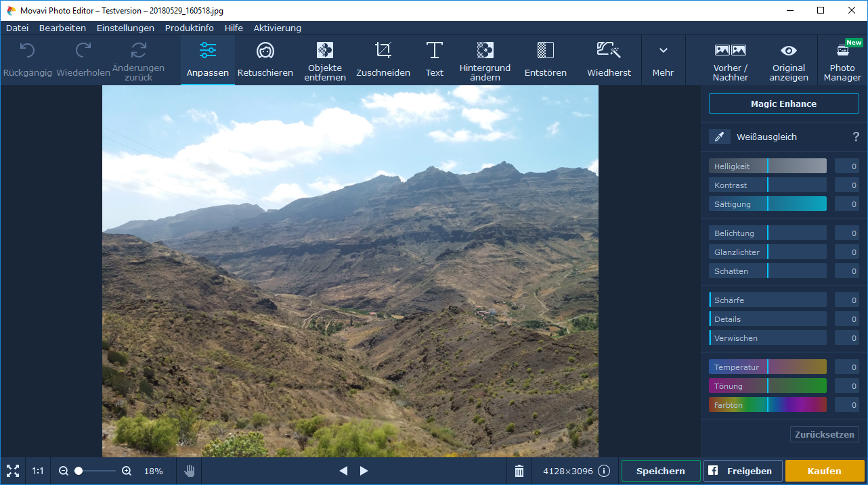Click the 4128×3096 image dimensions text
The image size is (868, 485).
[568, 471]
